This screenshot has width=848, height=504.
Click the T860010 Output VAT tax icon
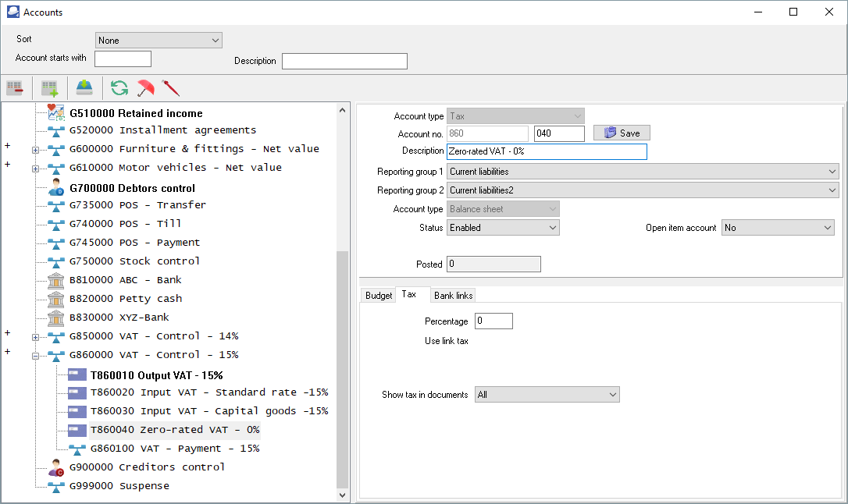click(77, 374)
